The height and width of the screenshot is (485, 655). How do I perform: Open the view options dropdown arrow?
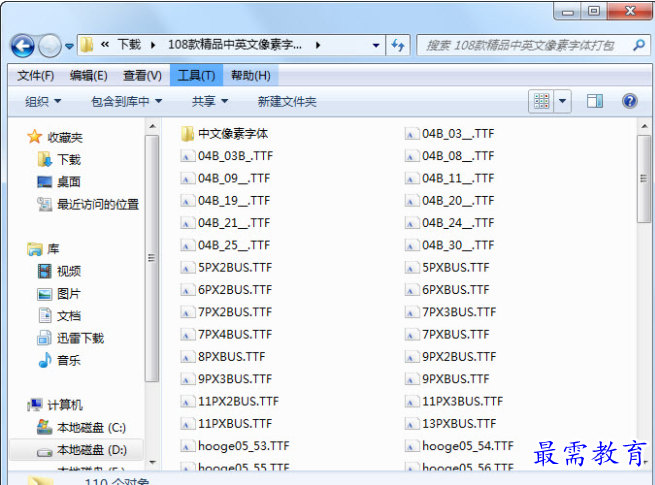point(563,101)
